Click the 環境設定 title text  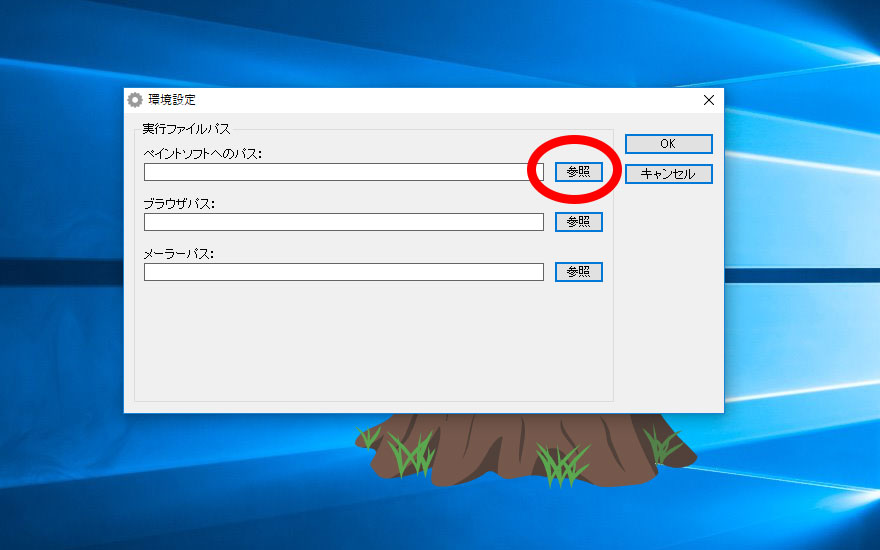click(172, 100)
